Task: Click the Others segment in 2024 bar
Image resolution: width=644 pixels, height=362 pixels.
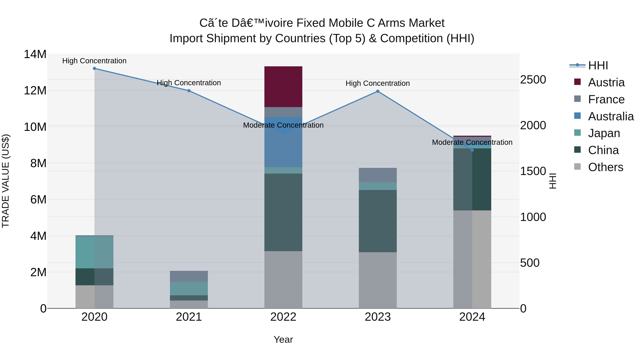Action: [x=472, y=259]
